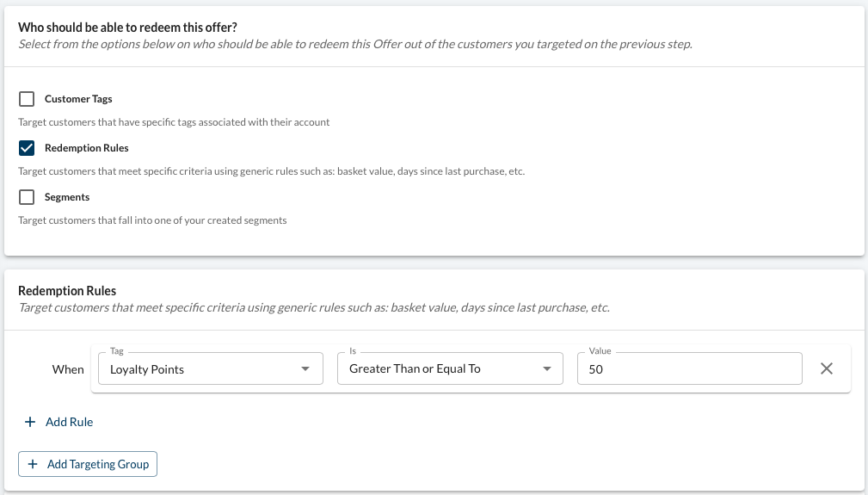Viewport: 868px width, 495px height.
Task: Tick the Segments checkbox
Action: pyautogui.click(x=27, y=197)
